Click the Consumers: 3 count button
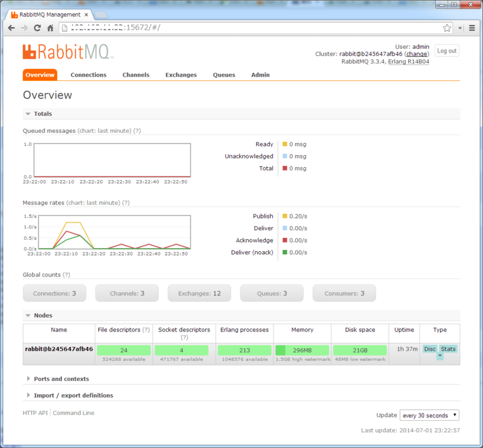 click(x=344, y=293)
